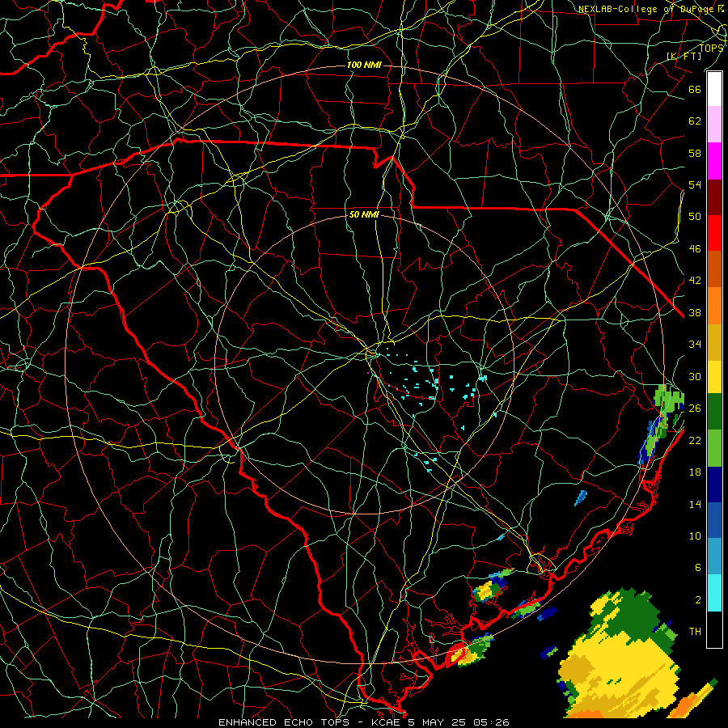Image resolution: width=728 pixels, height=728 pixels.
Task: Click the yellow 34 kft legend swatch
Action: (714, 376)
